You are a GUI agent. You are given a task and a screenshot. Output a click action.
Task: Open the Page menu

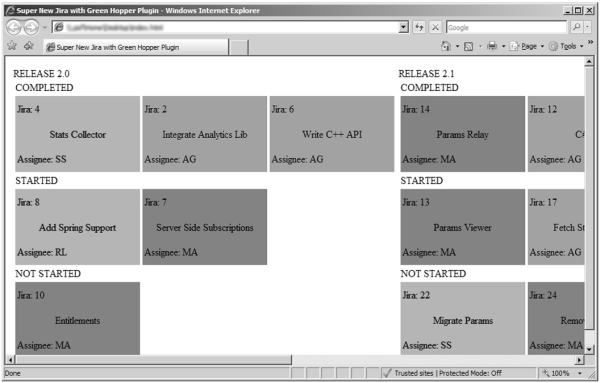coord(526,46)
